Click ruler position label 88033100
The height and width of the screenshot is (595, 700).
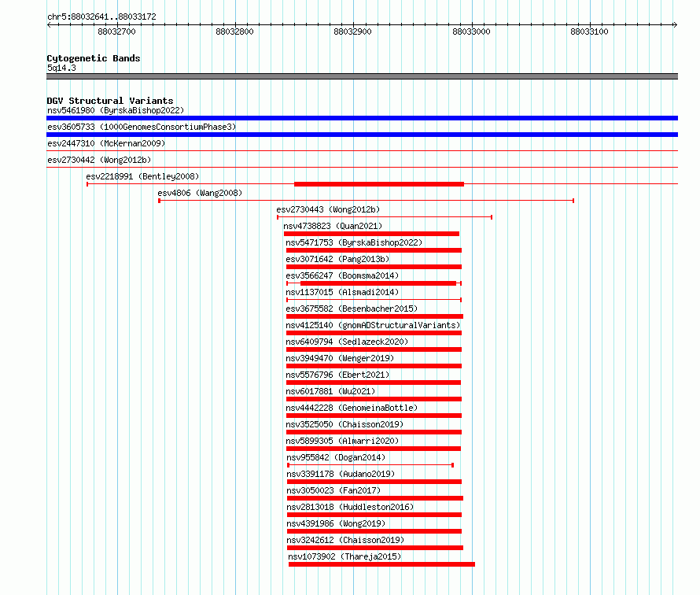point(589,31)
